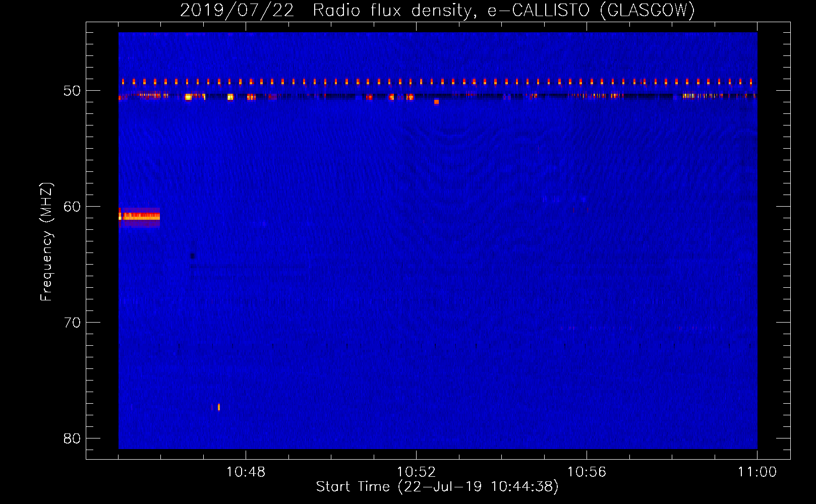Viewport: 816px width, 504px height.
Task: Click the 'Frequency (MHZ)' axis label
Action: coord(46,242)
